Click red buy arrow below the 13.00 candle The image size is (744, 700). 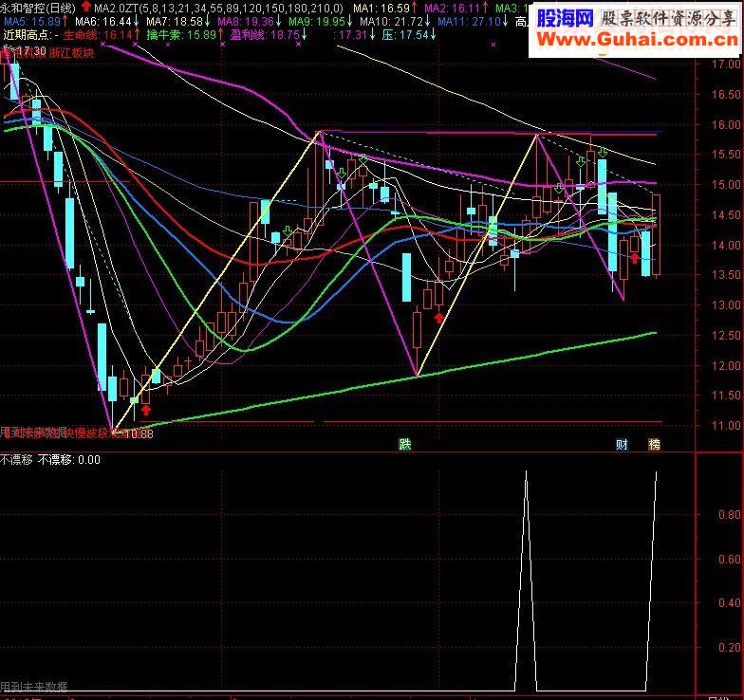tap(439, 317)
